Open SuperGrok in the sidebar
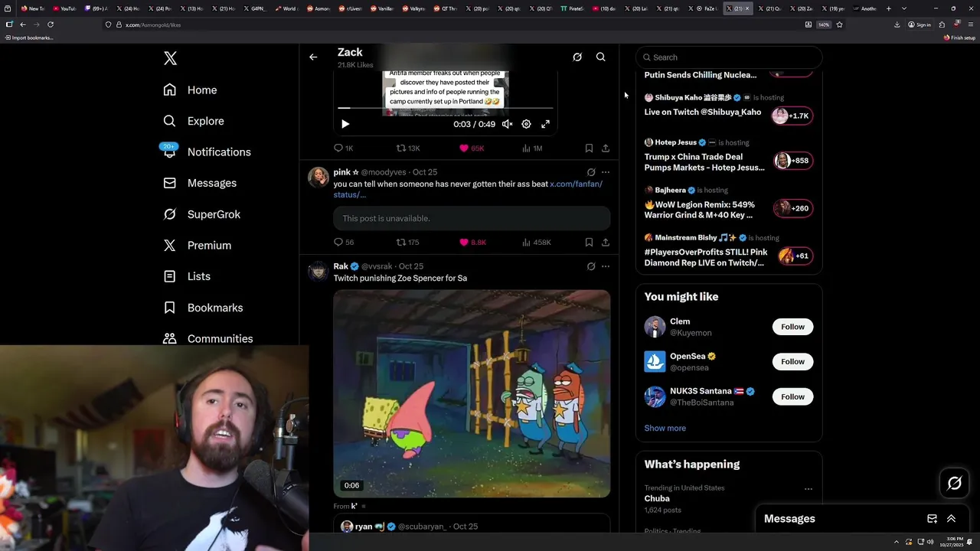 [x=202, y=214]
